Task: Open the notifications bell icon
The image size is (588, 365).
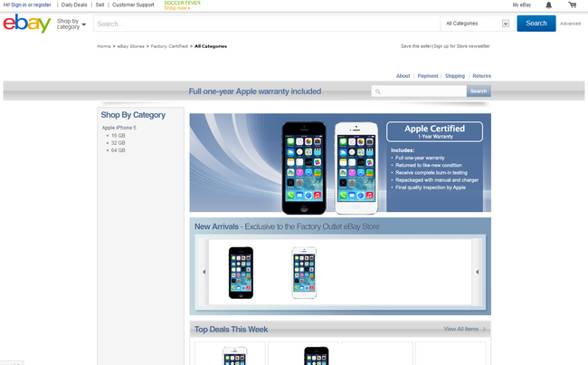Action: point(548,5)
